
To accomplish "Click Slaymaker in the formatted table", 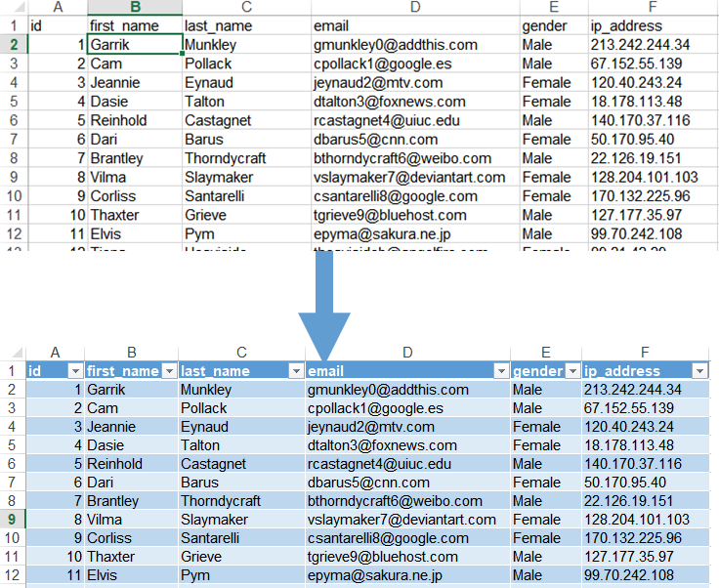I will pyautogui.click(x=214, y=520).
